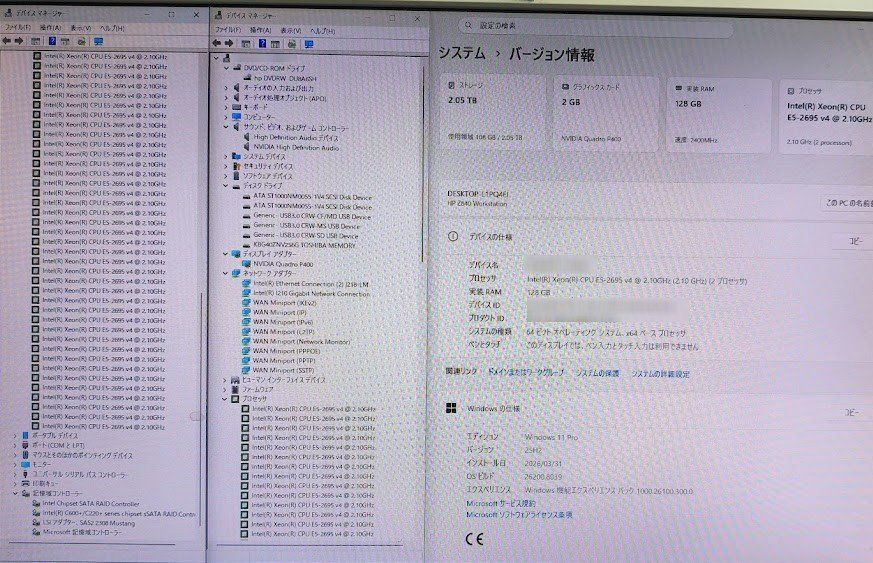Expand ポート (COM と LPT) in left window
The image size is (873, 563).
point(16,445)
